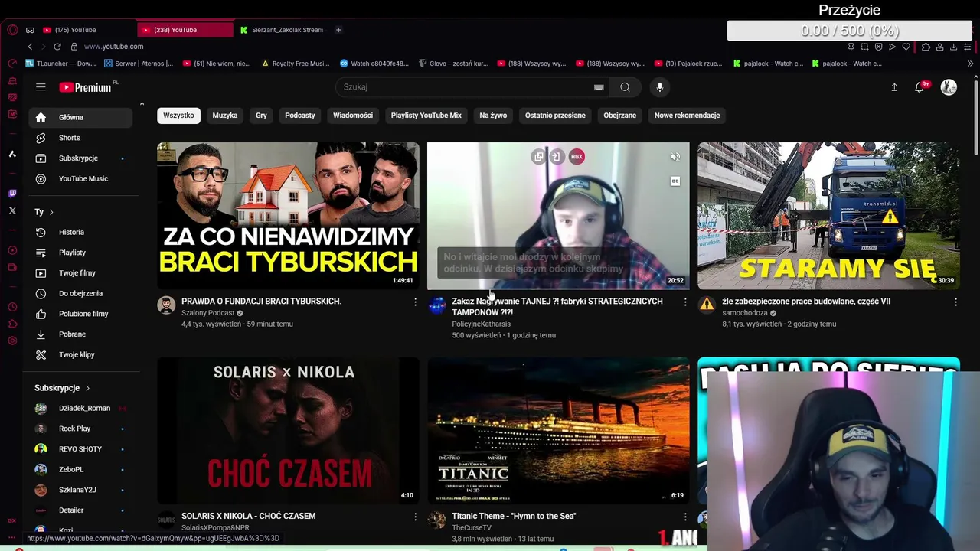Open X (Twitter) in Opera sidebar

(x=12, y=210)
